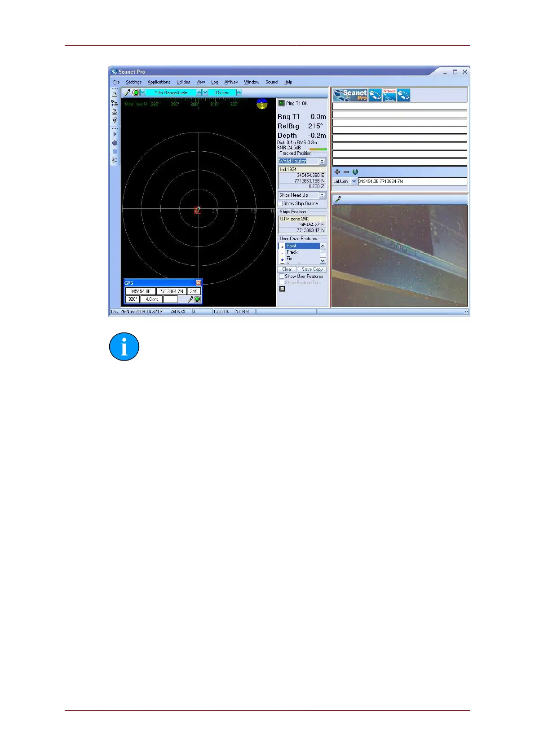Image resolution: width=535 pixels, height=756 pixels.
Task: Click up arrow right of 10m RangeScale
Action: point(199,92)
